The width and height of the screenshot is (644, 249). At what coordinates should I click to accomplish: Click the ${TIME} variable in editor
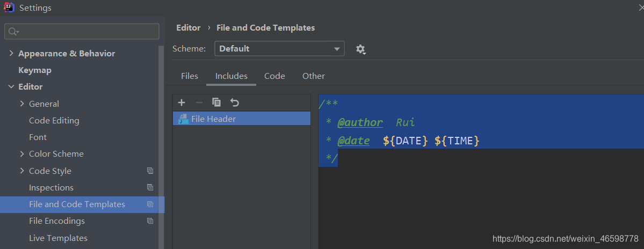457,141
